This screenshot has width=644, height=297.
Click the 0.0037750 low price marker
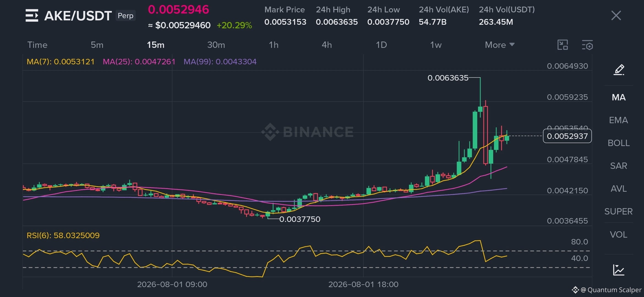point(300,219)
